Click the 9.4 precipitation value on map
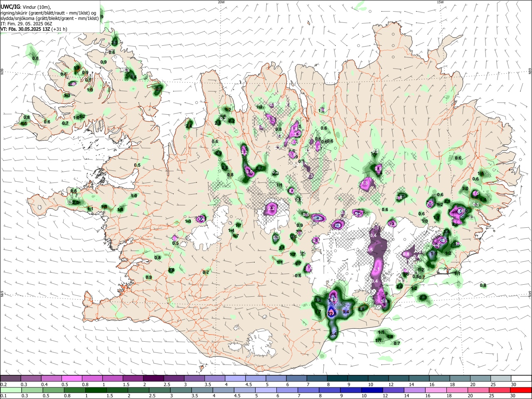The height and width of the screenshot is (399, 532). (x=345, y=312)
